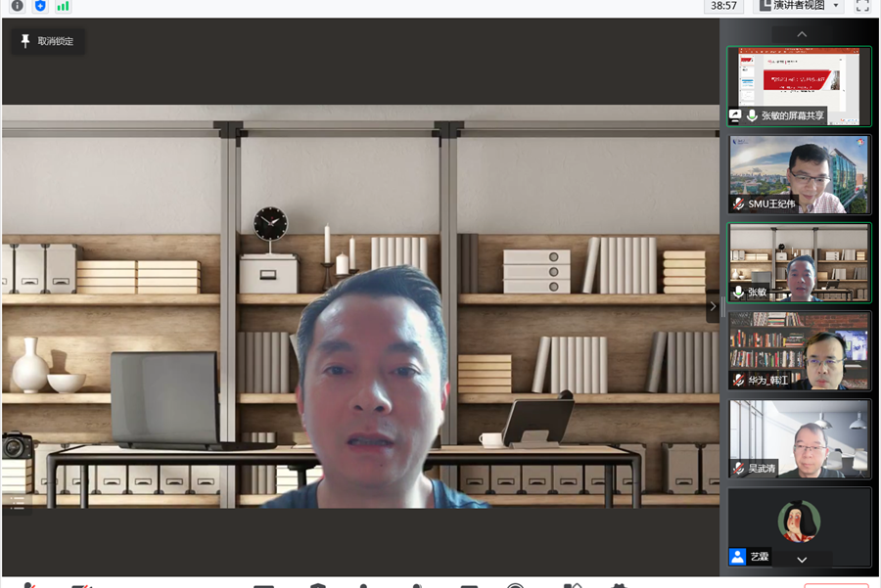Collapse the participant sidebar with side arrow
Viewport: 881px width, 588px height.
pyautogui.click(x=712, y=306)
